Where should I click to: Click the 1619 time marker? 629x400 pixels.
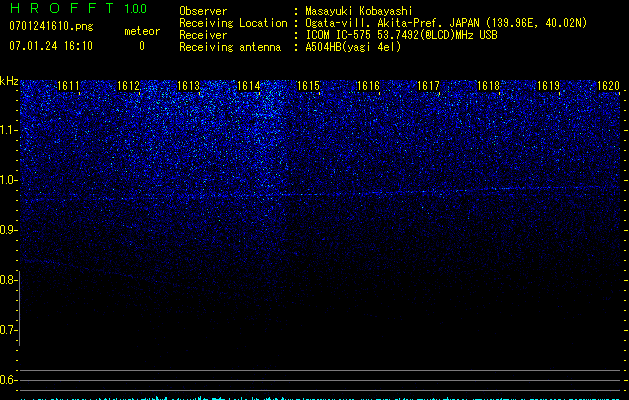pyautogui.click(x=548, y=86)
